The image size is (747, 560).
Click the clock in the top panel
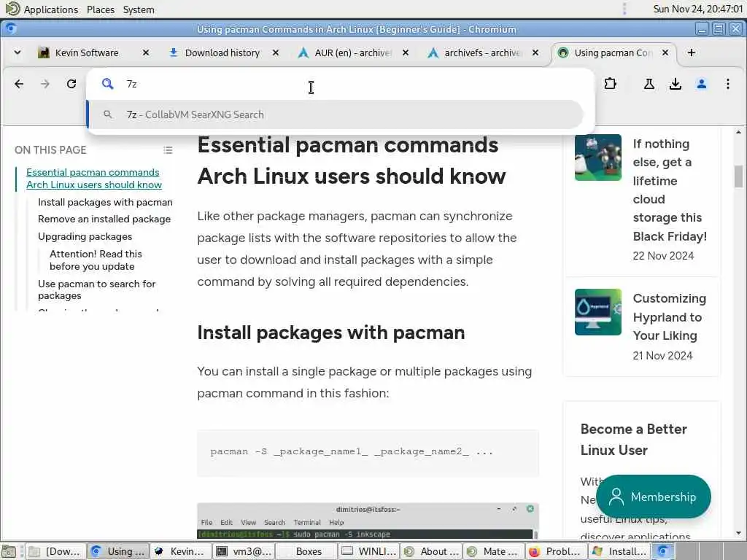coord(697,9)
